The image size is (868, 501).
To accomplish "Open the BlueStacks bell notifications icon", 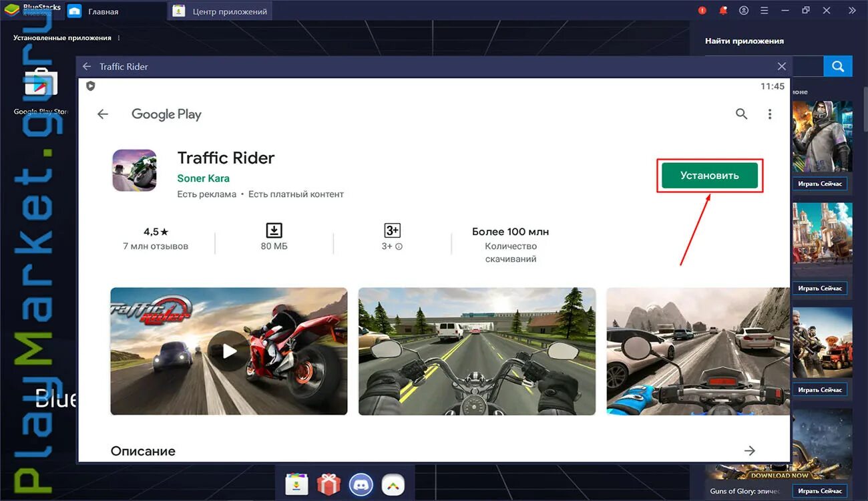I will click(723, 11).
